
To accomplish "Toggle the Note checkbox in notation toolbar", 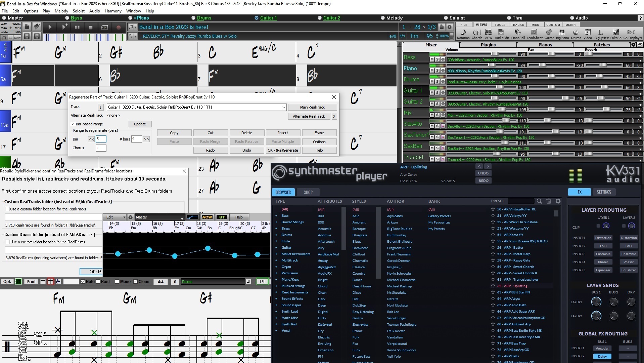I will coord(83,282).
